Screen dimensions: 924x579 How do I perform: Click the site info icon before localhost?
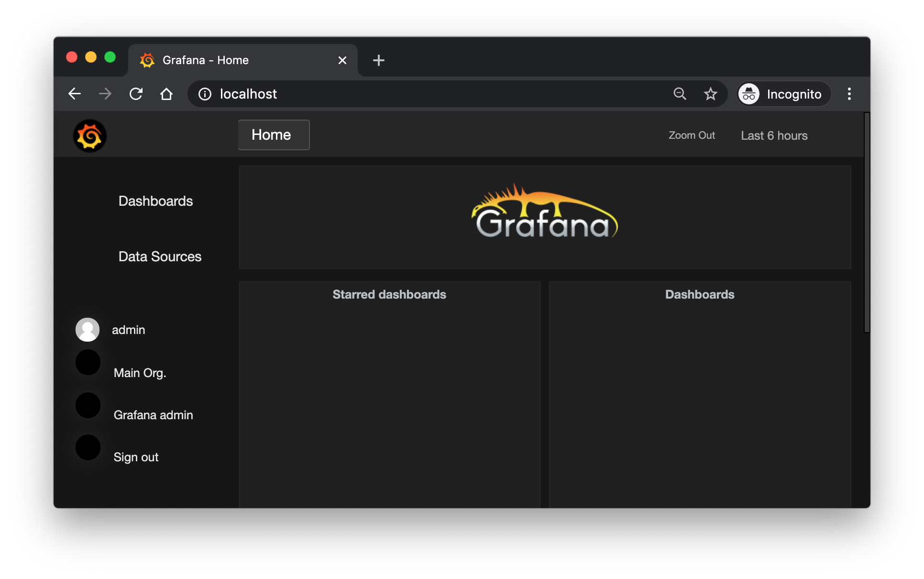coord(205,94)
